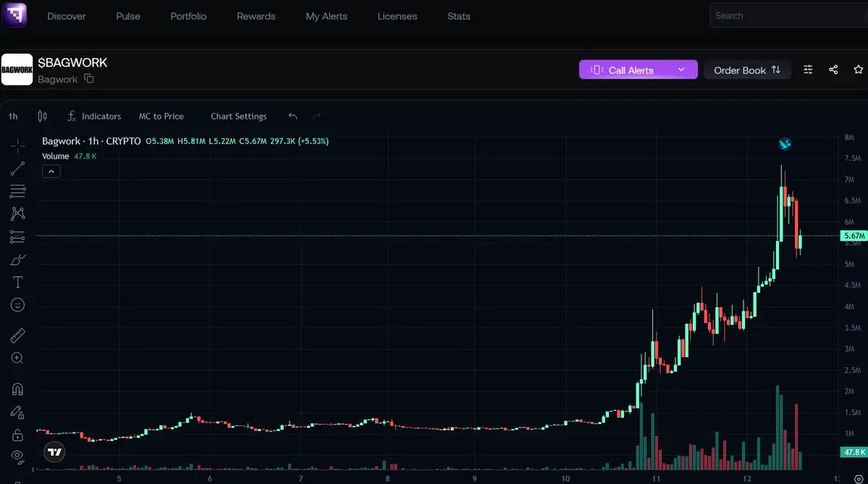
Task: Select the pattern drawing tool
Action: [17, 214]
